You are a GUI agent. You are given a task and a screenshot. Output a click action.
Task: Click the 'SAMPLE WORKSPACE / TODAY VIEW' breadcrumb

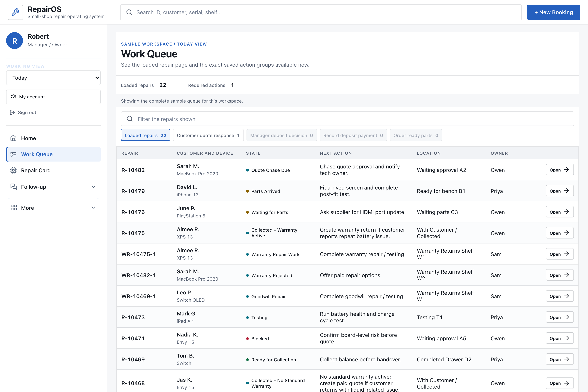click(164, 44)
